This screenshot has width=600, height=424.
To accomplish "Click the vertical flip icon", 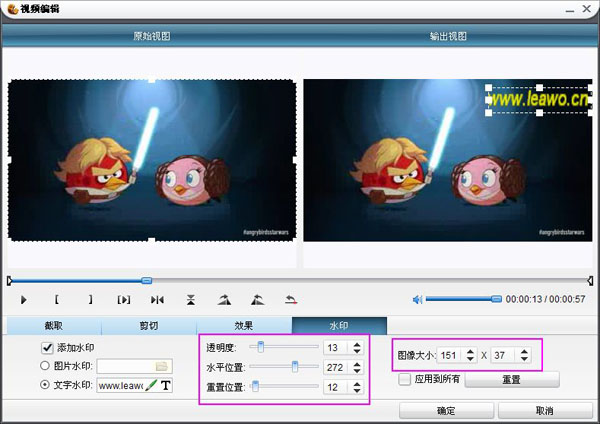I will point(191,300).
